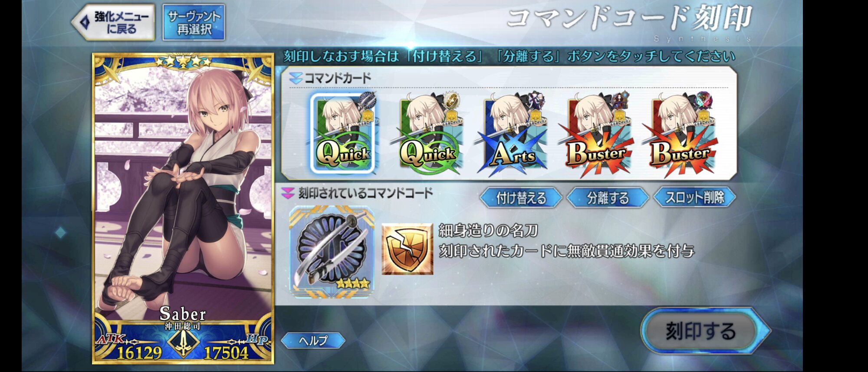Tap the 分離する separate button
868x372 pixels.
[x=608, y=198]
